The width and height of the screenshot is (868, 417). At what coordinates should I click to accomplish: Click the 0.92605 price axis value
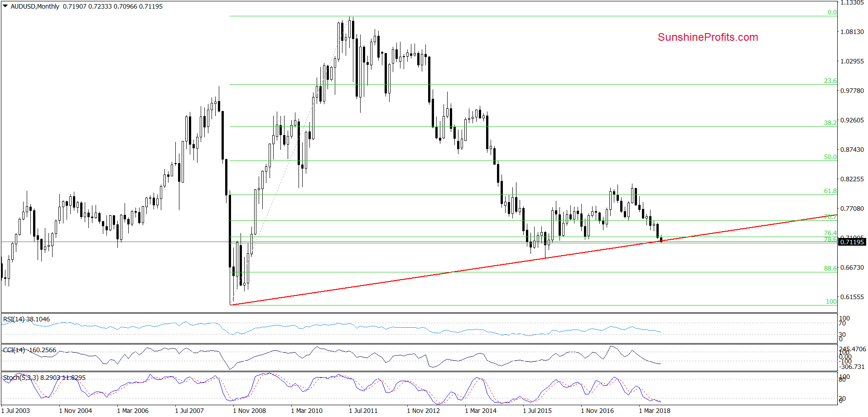(852, 120)
